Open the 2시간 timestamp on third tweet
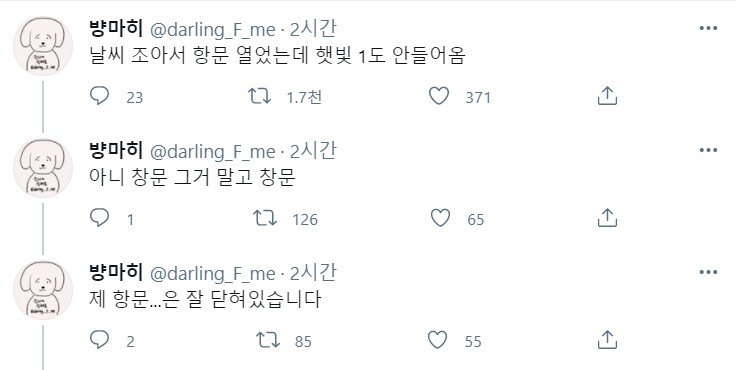This screenshot has height=370, width=736. click(x=313, y=273)
